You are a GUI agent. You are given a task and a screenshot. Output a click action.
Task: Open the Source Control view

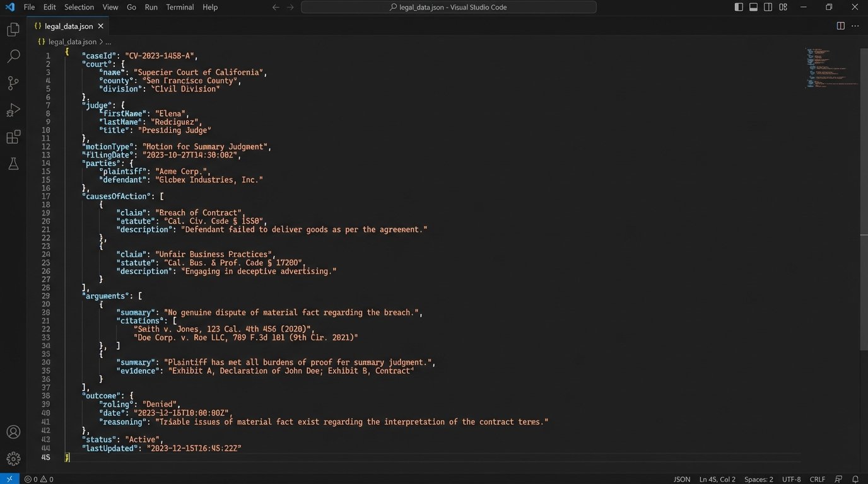[x=13, y=83]
